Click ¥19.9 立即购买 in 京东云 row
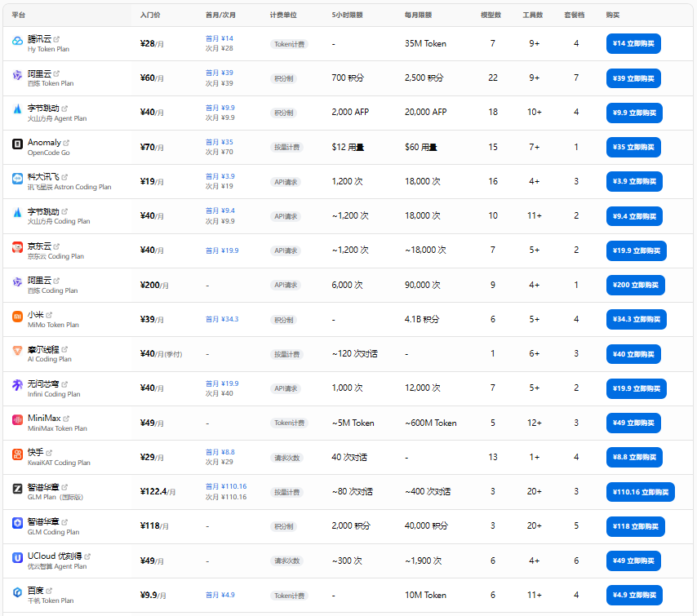 [637, 250]
